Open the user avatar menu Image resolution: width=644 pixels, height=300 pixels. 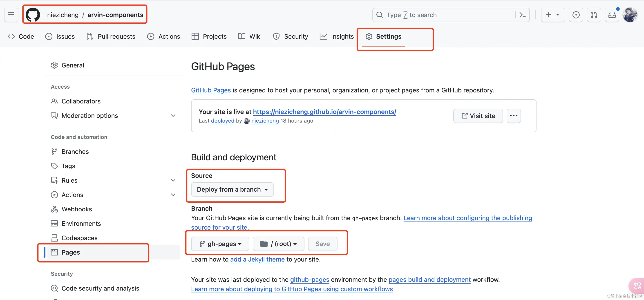pos(630,15)
